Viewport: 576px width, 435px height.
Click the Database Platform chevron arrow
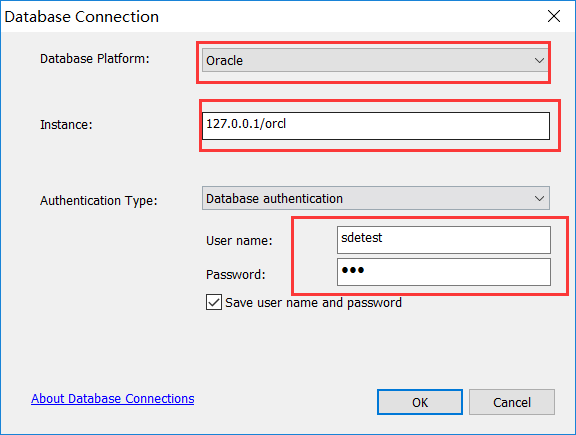click(x=539, y=60)
